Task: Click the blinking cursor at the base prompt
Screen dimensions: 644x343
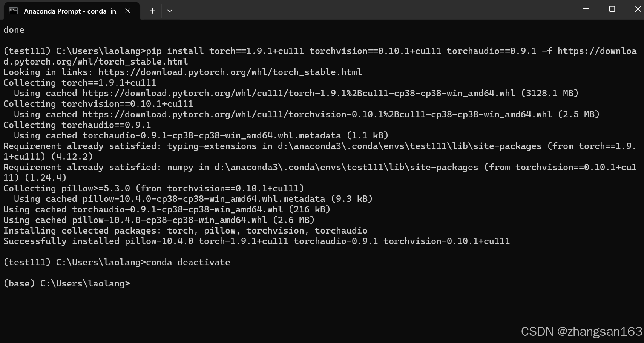Action: (130, 283)
